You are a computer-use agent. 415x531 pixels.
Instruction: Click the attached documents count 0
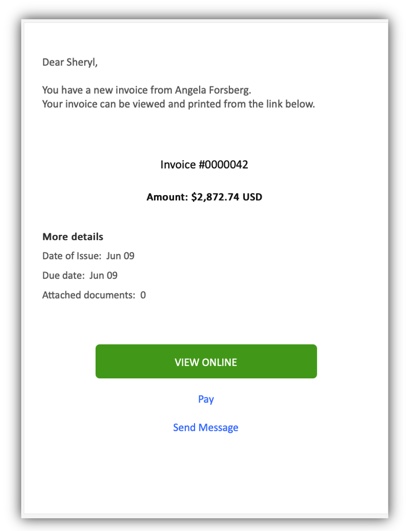[x=143, y=295]
